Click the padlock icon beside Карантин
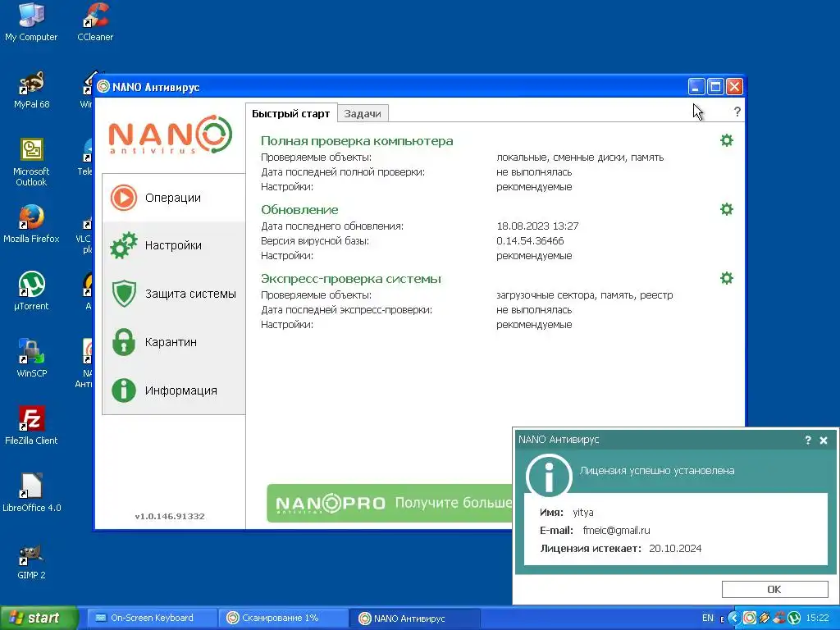This screenshot has width=840, height=630. (x=124, y=342)
